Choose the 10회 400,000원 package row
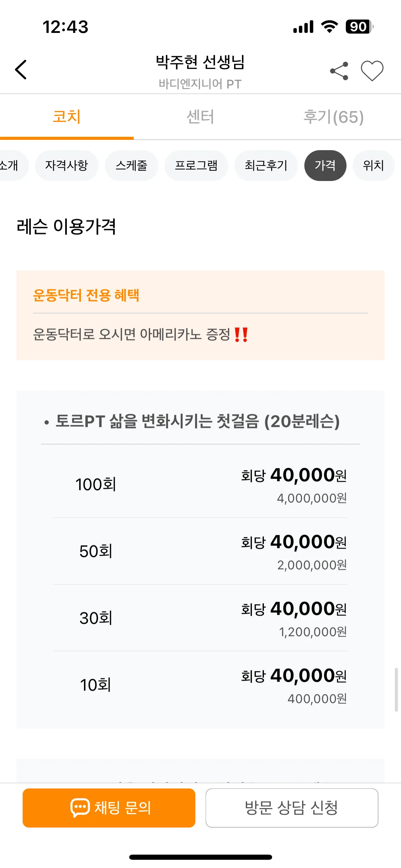The height and width of the screenshot is (868, 401). pyautogui.click(x=200, y=685)
